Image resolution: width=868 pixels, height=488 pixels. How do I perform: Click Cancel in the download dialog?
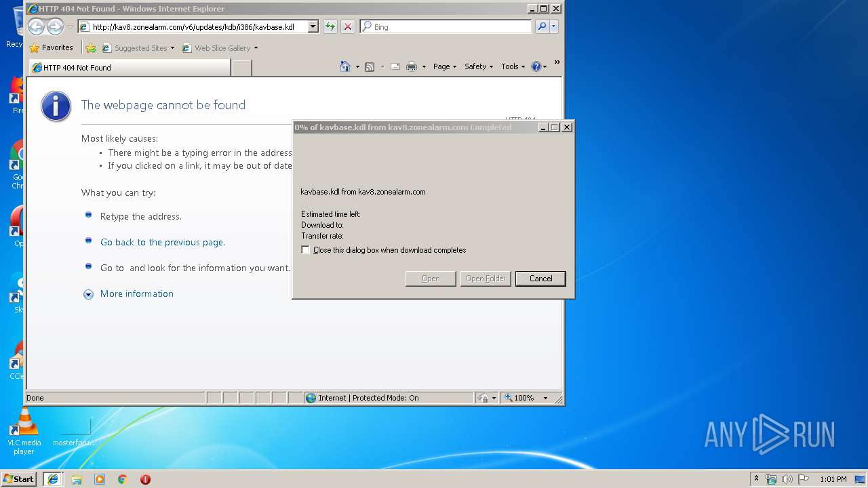[x=540, y=279]
